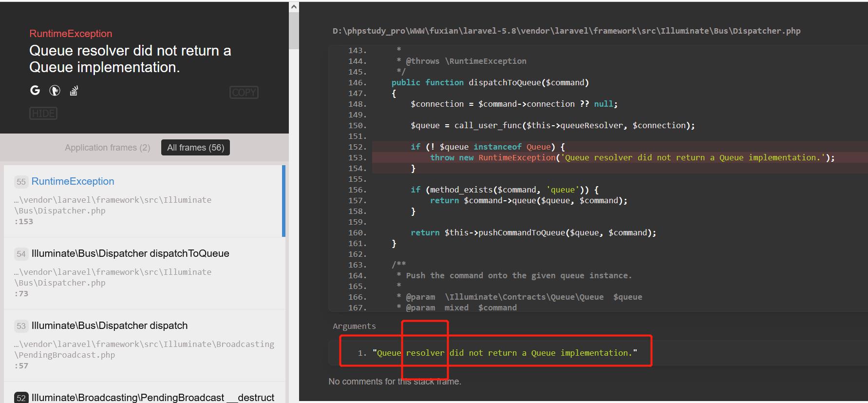Switch to All frames (56) tab
868x403 pixels.
pos(196,148)
